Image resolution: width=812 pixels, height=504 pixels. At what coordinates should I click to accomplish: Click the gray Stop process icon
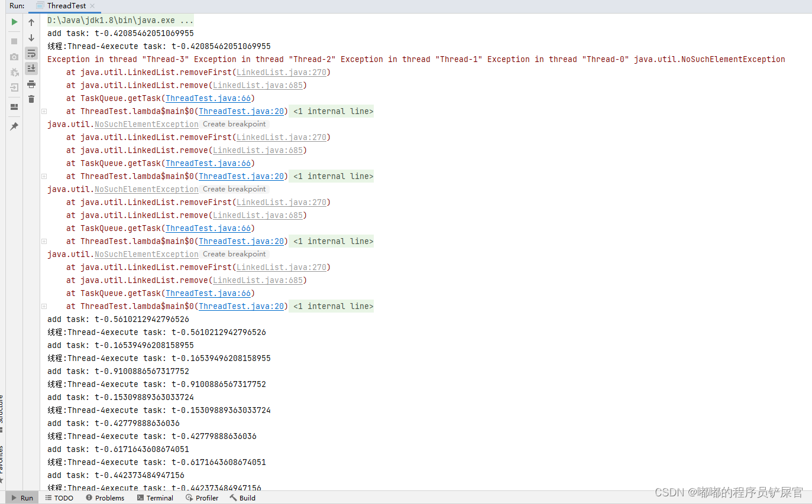(x=14, y=41)
